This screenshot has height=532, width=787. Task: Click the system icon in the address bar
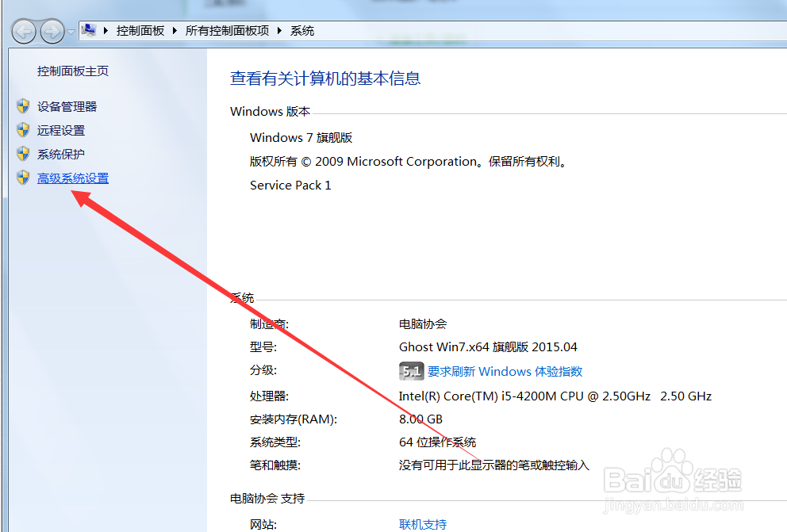pyautogui.click(x=88, y=29)
